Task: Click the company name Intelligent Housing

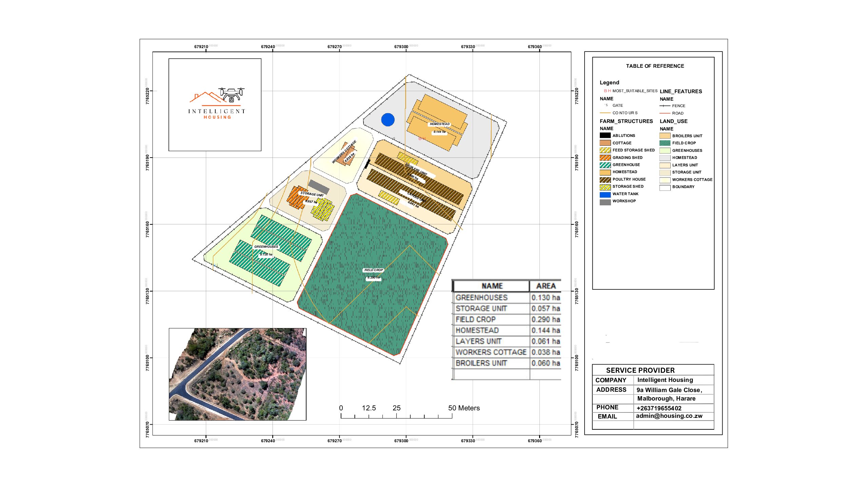Action: pos(665,380)
